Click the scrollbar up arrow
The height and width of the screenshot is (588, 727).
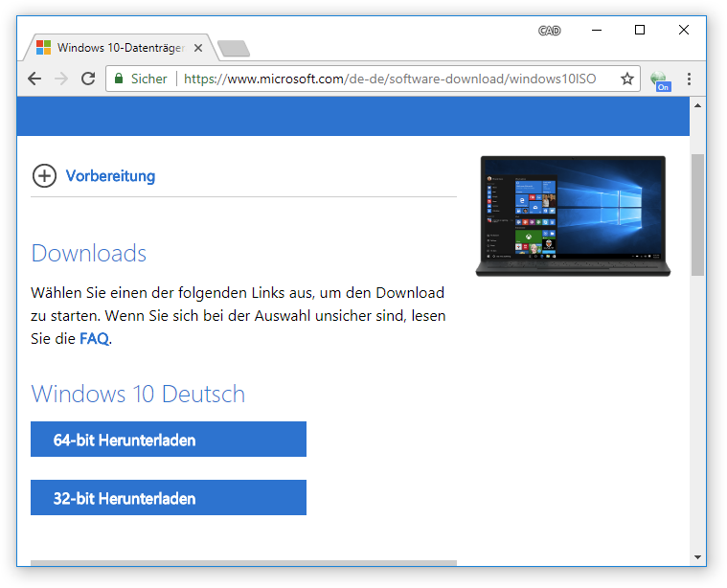[x=697, y=104]
